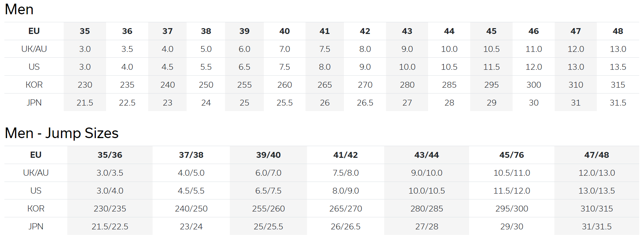Viewport: 644px width, 240px height.
Task: Select the 47/48 jump size header
Action: point(596,155)
